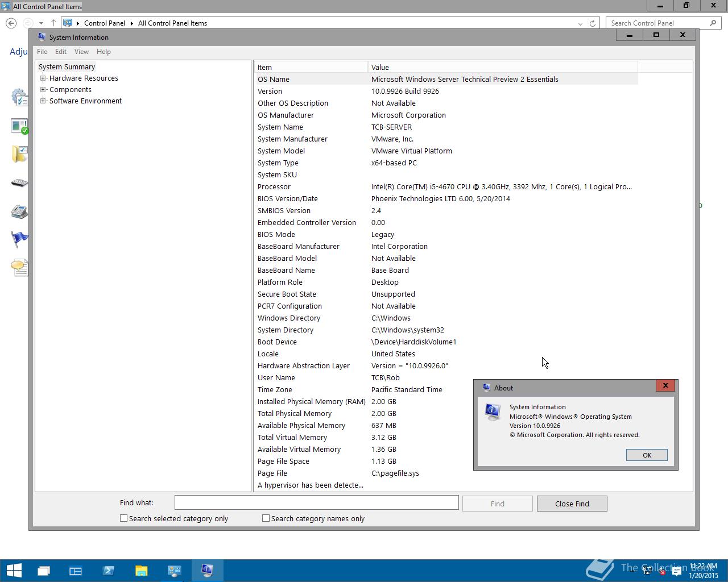Click the Close Find button
The width and height of the screenshot is (728, 582).
(572, 504)
